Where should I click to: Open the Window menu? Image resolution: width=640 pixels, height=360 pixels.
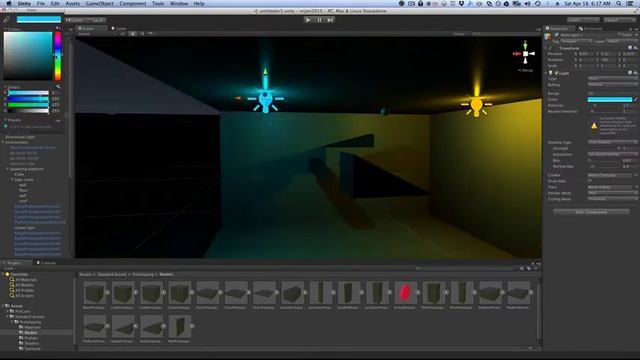point(179,3)
